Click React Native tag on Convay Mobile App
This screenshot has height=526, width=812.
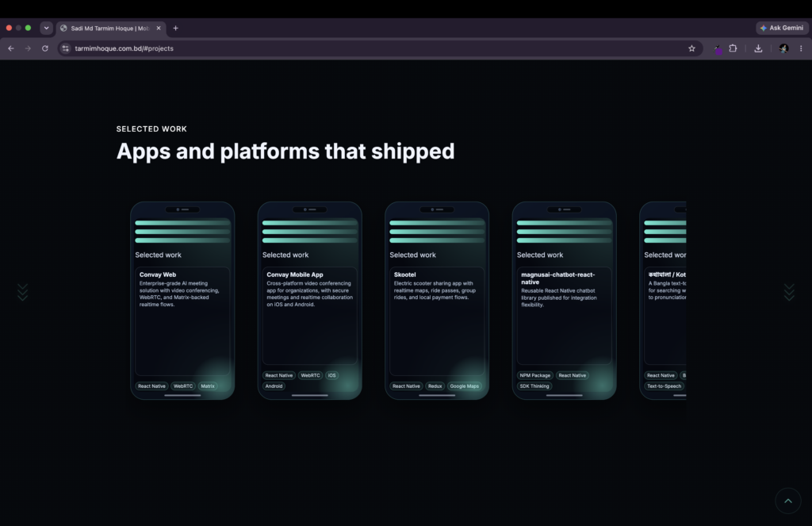(279, 375)
